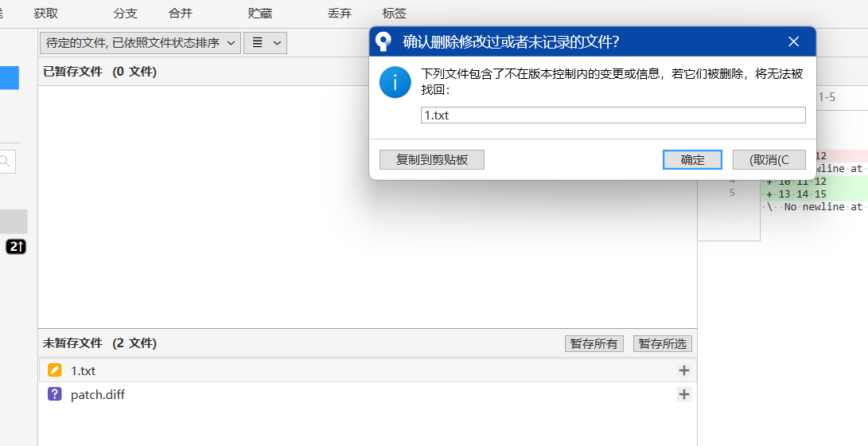Click the 获取 (Fetch) toolbar item

click(x=46, y=14)
